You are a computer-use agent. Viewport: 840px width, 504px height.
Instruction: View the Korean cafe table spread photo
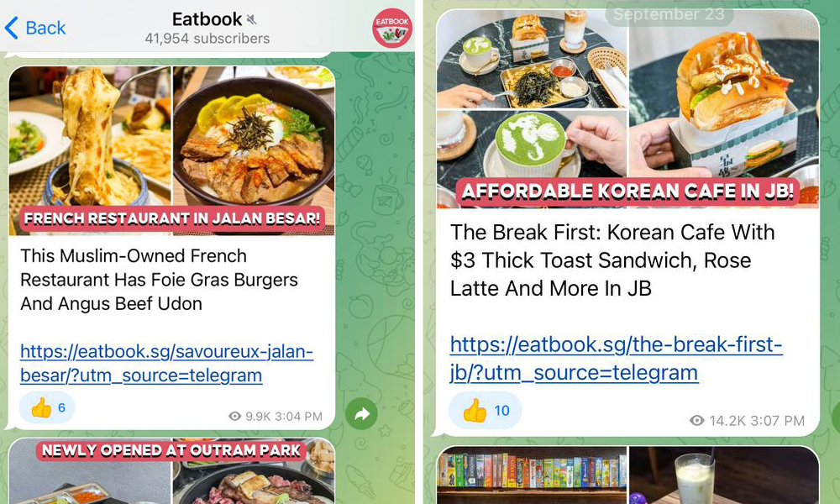[532, 60]
